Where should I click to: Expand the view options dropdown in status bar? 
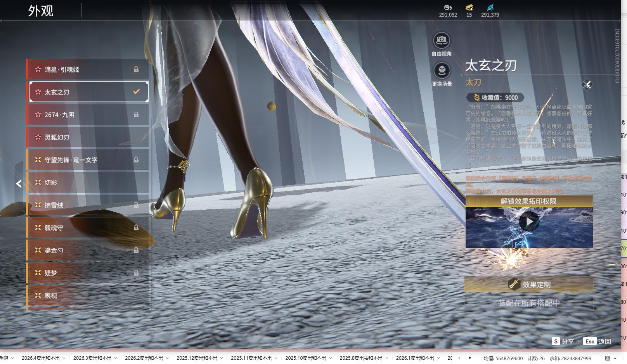[615, 358]
